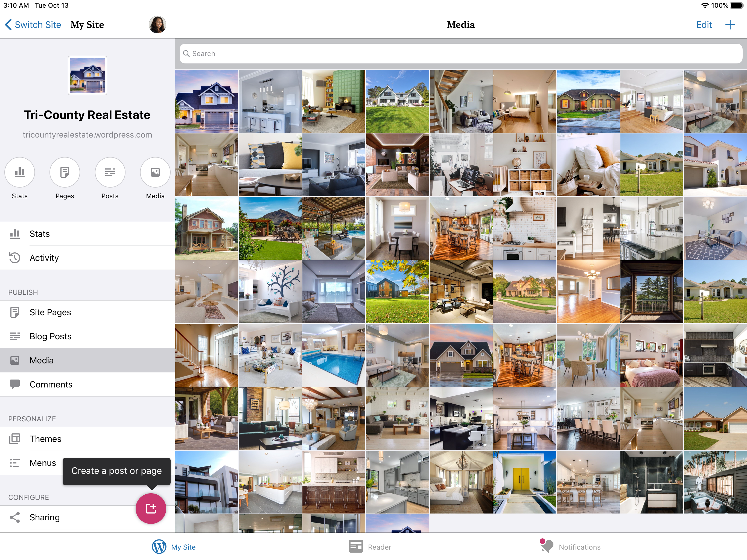Open Notifications from the bottom tab bar
This screenshot has width=747, height=560.
(570, 547)
